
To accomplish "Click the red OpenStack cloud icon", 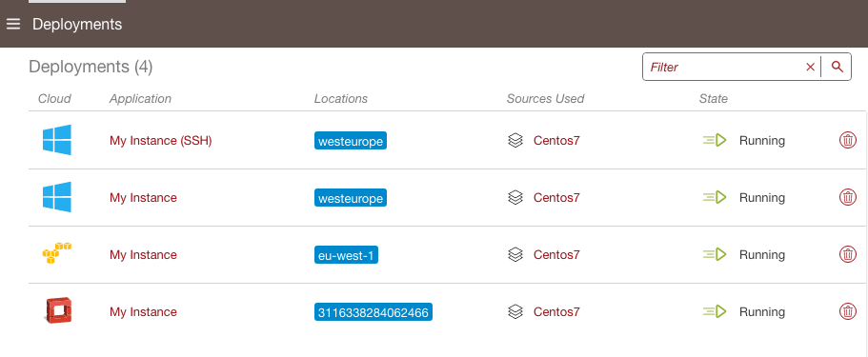I will pyautogui.click(x=58, y=310).
